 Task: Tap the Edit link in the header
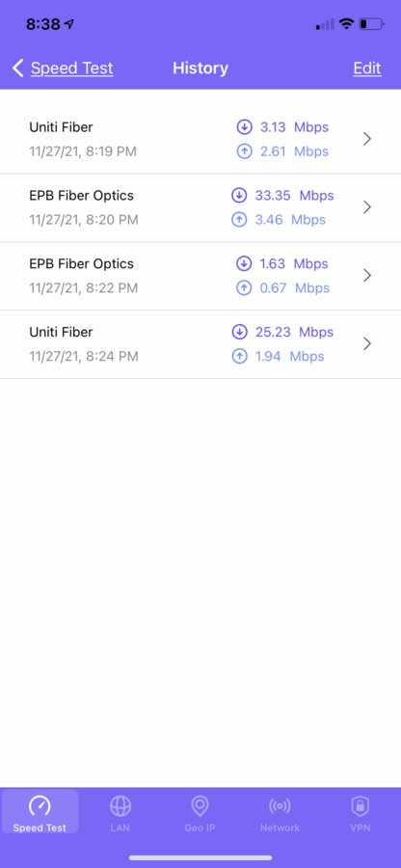coord(367,68)
